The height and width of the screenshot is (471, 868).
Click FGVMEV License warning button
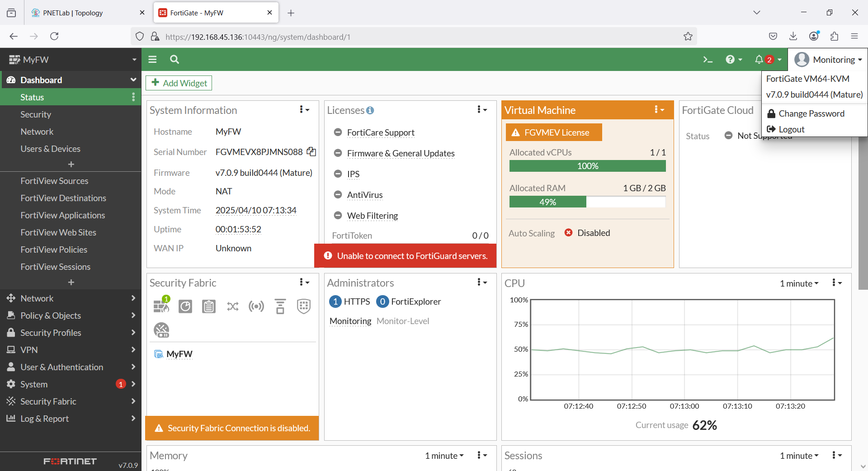554,132
